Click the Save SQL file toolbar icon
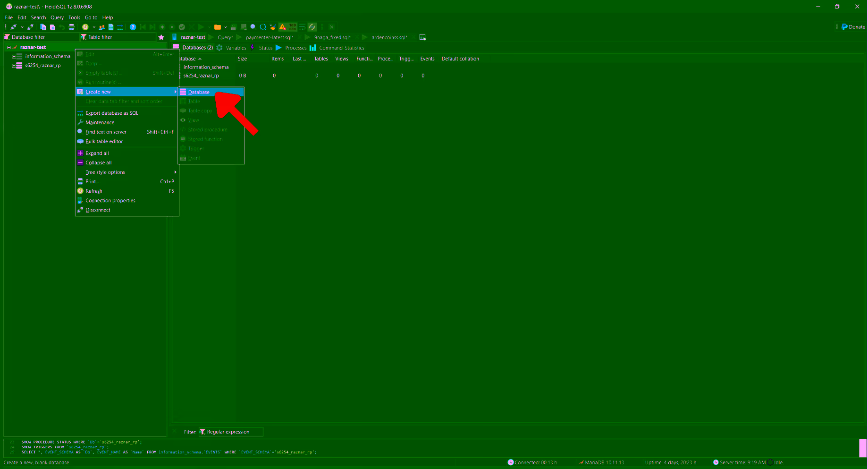Screen dimensions: 868x469 233,27
